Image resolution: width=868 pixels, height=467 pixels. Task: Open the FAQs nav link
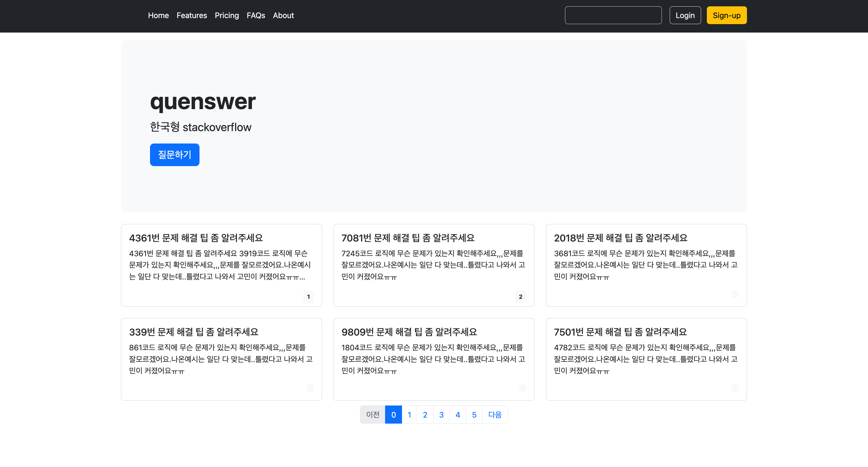tap(255, 15)
